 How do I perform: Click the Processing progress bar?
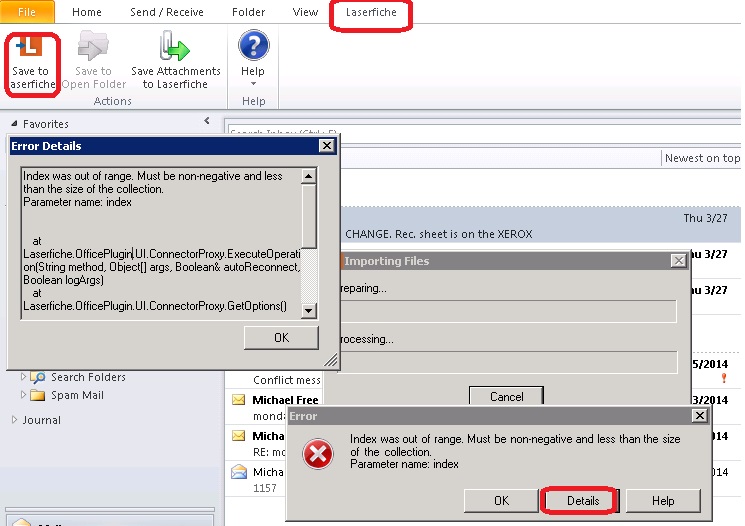[x=508, y=362]
